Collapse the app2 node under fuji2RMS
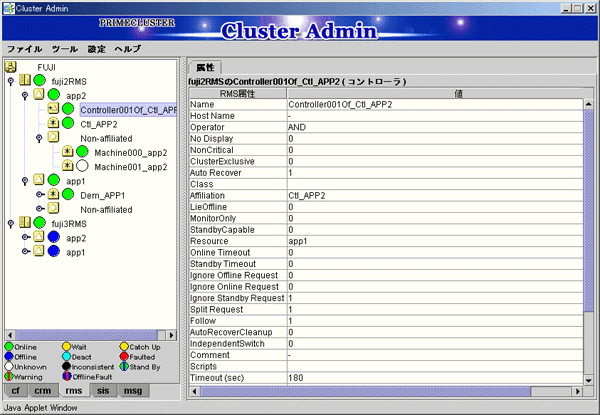This screenshot has height=415, width=600. 25,95
